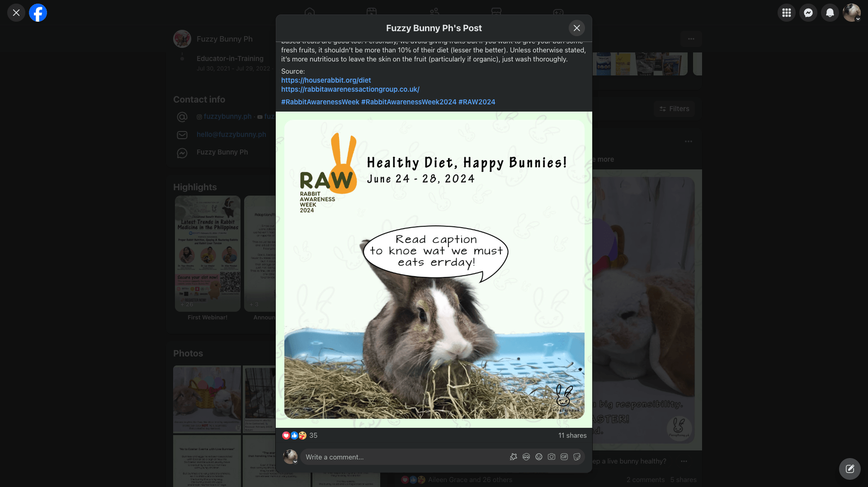Attach a photo to the comment
The width and height of the screenshot is (868, 487).
coord(551,457)
